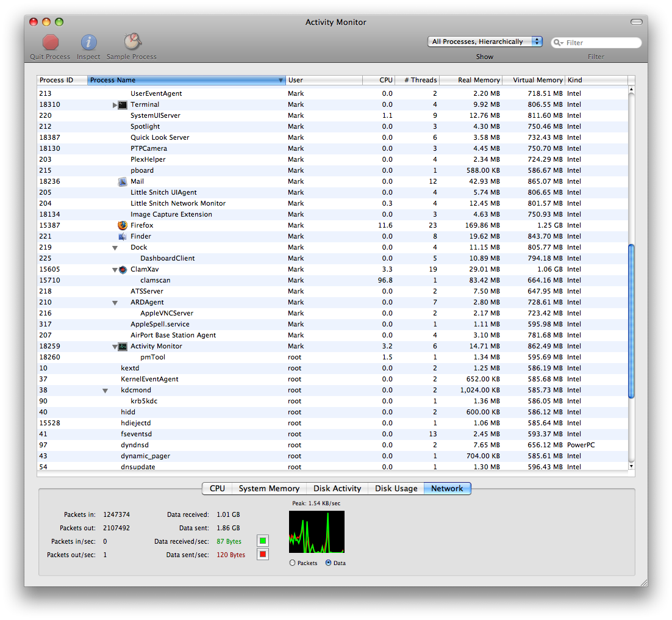
Task: Click the Sample Process icon
Action: click(132, 41)
